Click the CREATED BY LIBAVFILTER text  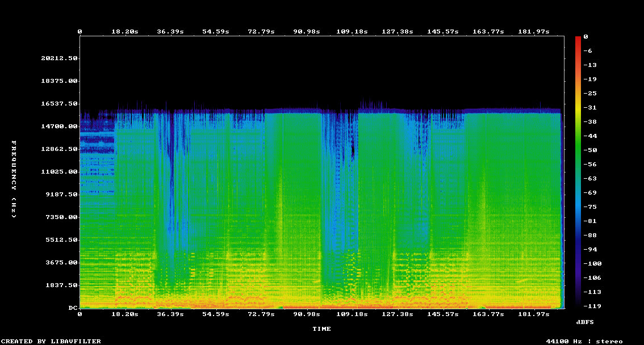pos(51,341)
